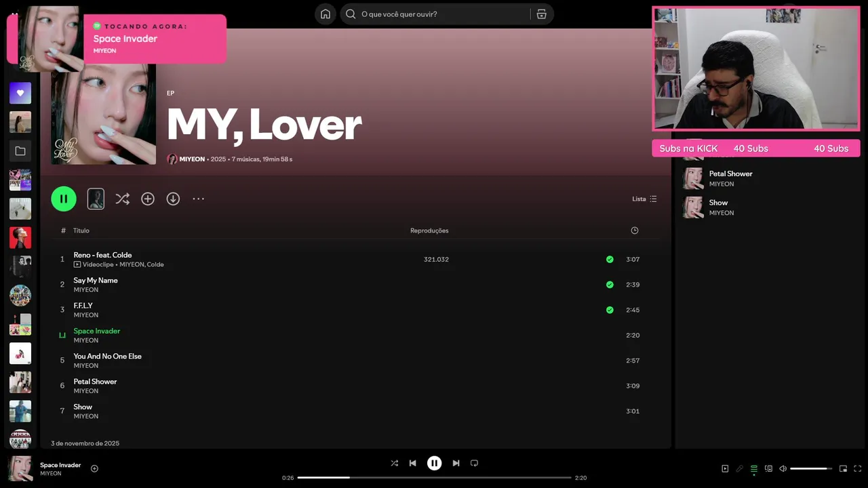Pause the EP with green button
This screenshot has height=488, width=868.
tap(64, 199)
